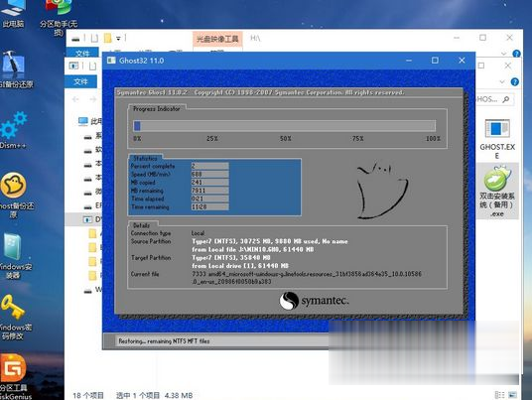Click the Ghost32 11.0 title bar icon

click(111, 61)
